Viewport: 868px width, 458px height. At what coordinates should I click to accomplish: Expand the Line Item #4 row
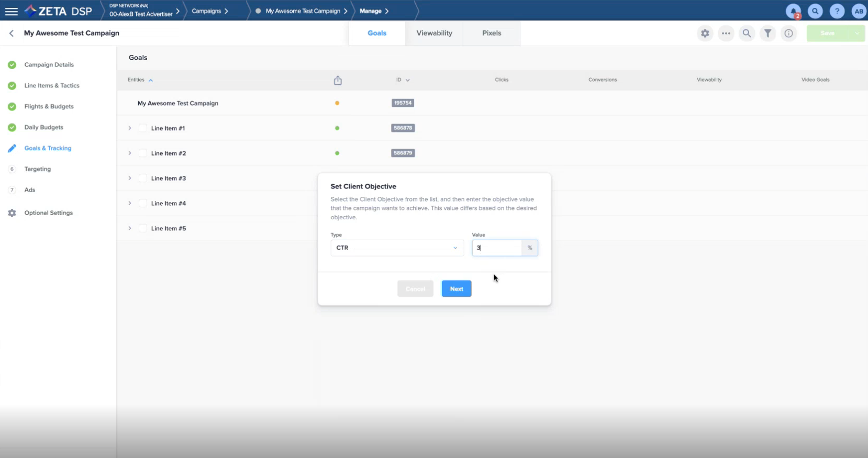130,204
